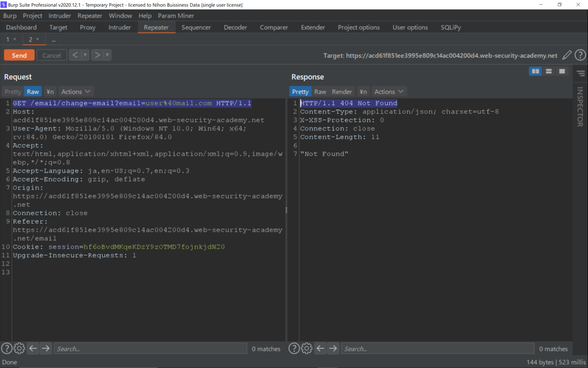
Task: Expand back history dropdown arrow
Action: tap(85, 55)
